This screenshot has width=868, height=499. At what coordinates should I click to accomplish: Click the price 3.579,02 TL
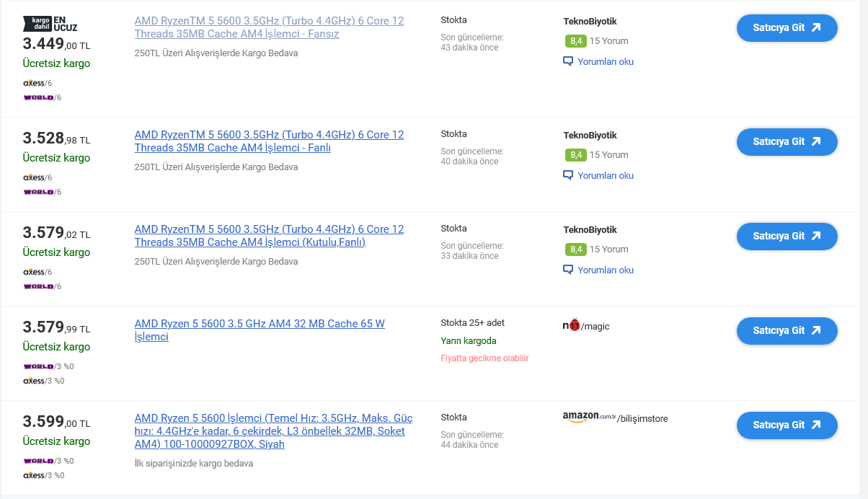56,233
